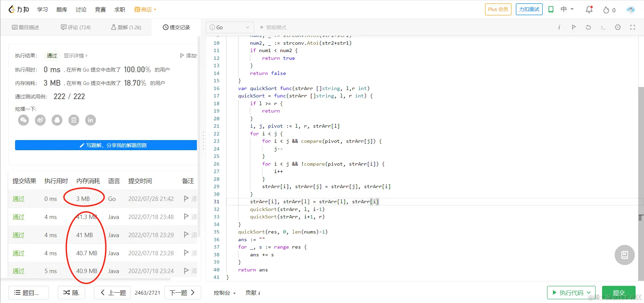This screenshot has width=644, height=303.
Task: Click 写题解 share solution button
Action: point(106,145)
